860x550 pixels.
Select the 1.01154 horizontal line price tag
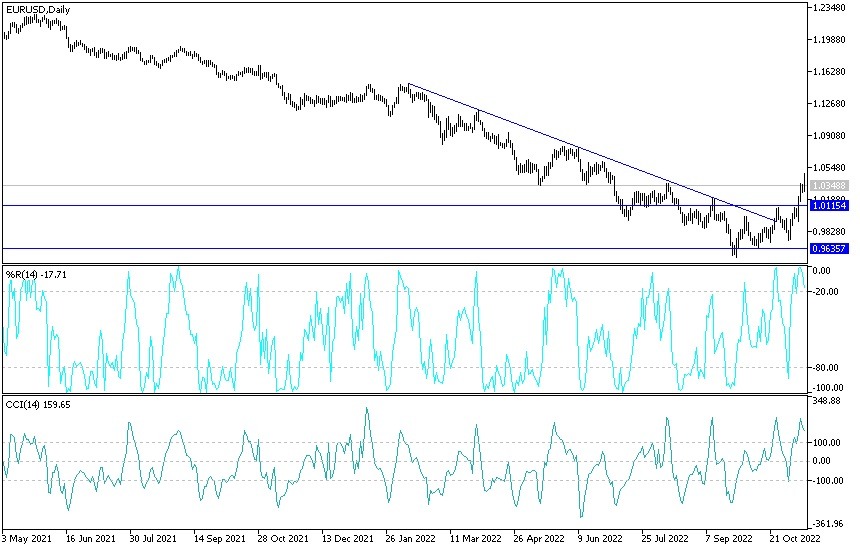point(830,206)
